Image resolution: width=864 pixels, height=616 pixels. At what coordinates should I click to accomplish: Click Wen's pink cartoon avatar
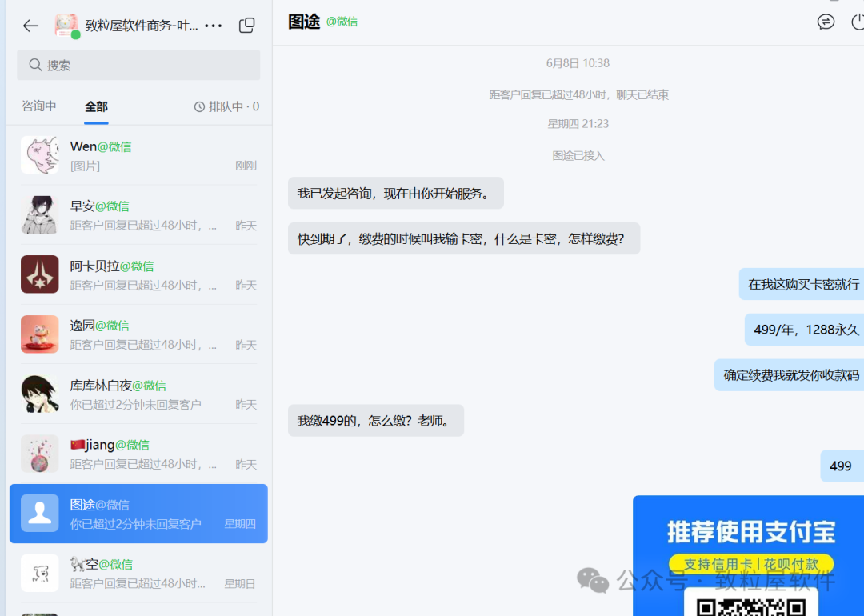point(40,155)
